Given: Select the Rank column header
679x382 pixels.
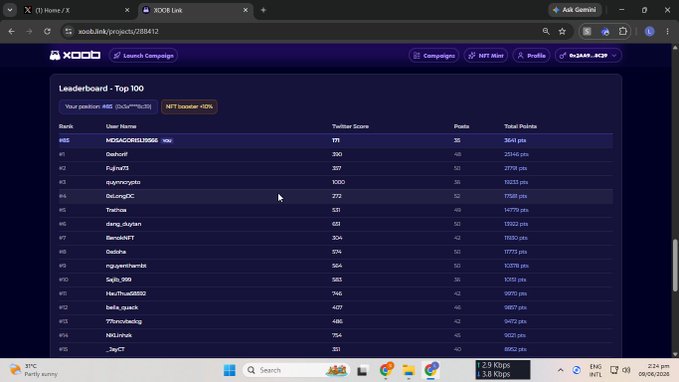Looking at the screenshot, I should tap(66, 126).
